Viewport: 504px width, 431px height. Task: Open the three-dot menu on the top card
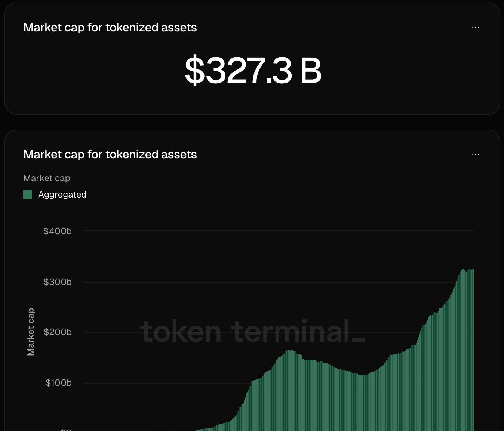click(x=475, y=27)
